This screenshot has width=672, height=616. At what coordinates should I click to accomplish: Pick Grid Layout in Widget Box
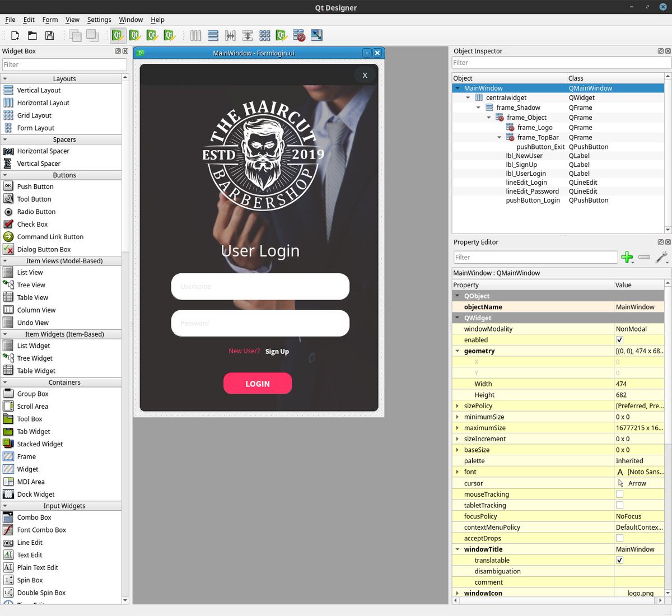[34, 115]
